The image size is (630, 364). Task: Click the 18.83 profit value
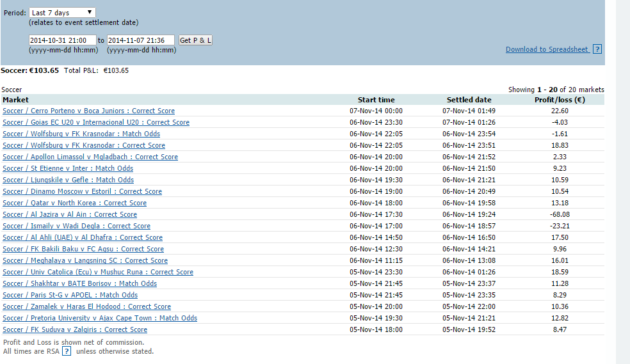click(x=560, y=145)
